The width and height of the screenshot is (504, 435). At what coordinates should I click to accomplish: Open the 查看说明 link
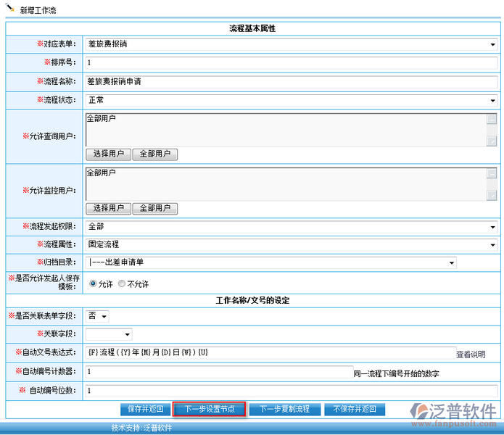[x=471, y=355]
